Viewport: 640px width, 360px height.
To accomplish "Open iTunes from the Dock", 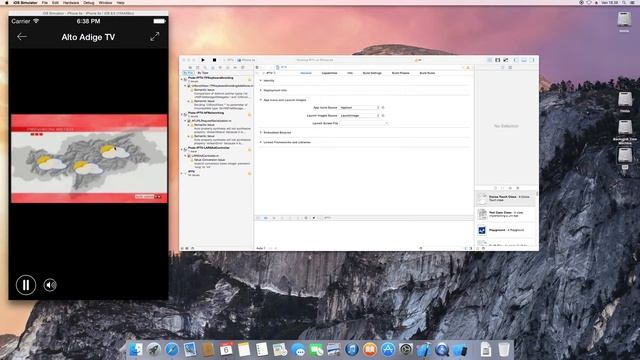I will 352,349.
